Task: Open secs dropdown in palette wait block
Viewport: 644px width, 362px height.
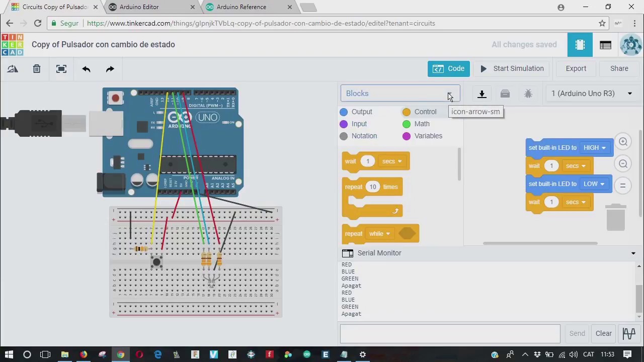Action: (392, 161)
